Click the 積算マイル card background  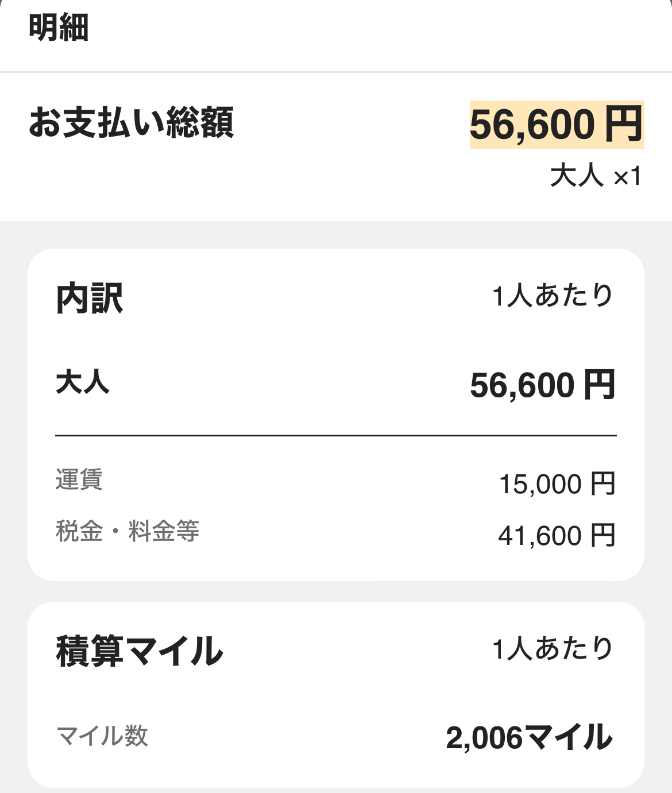click(336, 695)
